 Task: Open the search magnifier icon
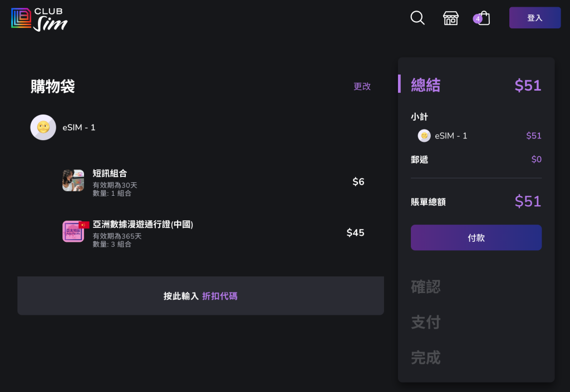(x=417, y=18)
